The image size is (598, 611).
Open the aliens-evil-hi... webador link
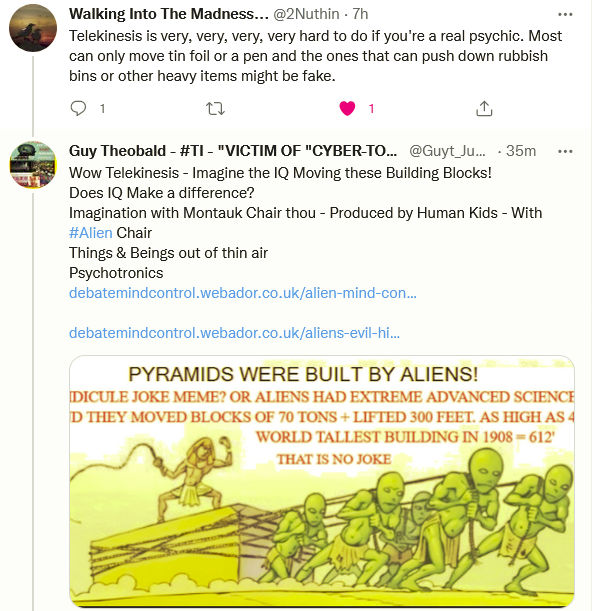click(235, 333)
